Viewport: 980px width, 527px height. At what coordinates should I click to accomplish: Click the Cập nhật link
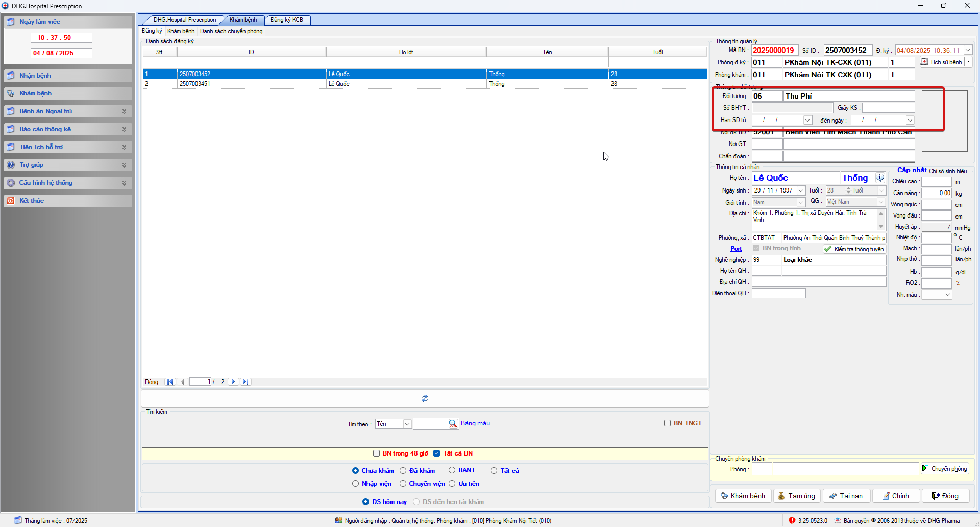pos(912,170)
